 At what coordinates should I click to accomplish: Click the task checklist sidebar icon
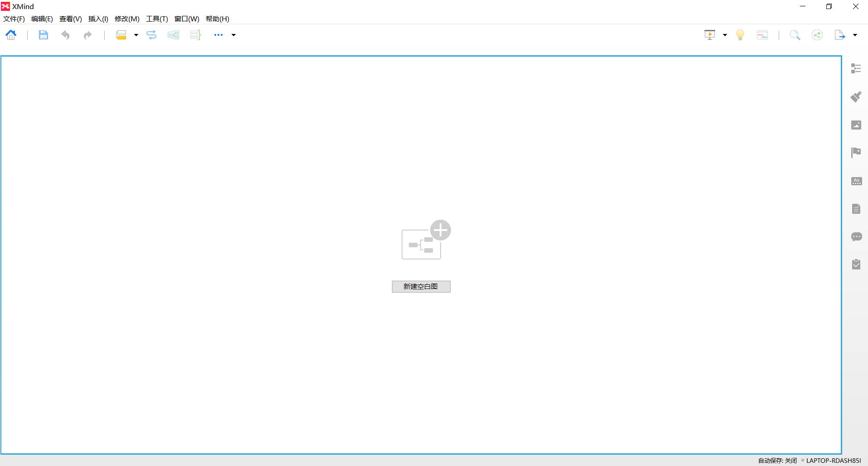pos(856,264)
